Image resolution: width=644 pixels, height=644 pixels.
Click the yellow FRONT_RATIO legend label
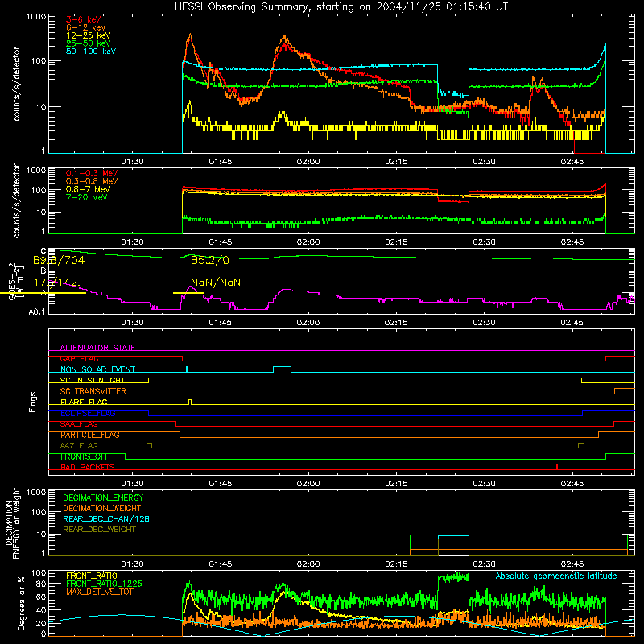(92, 576)
